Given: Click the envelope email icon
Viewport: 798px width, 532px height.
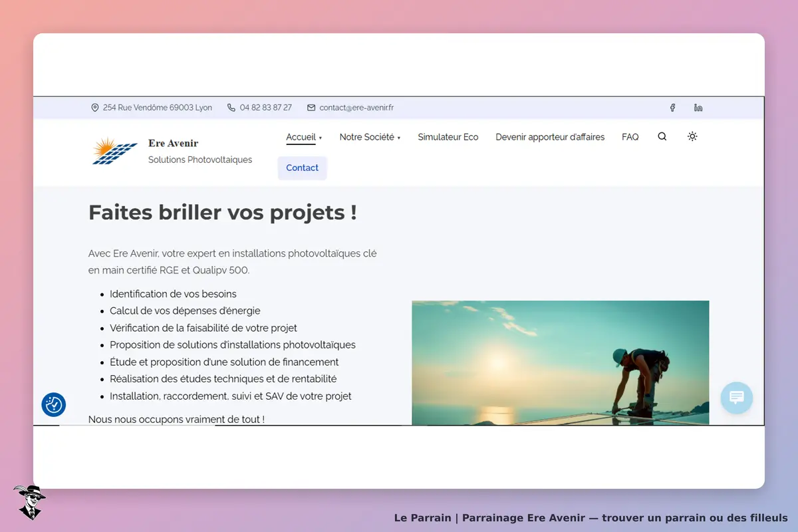Looking at the screenshot, I should pyautogui.click(x=311, y=108).
